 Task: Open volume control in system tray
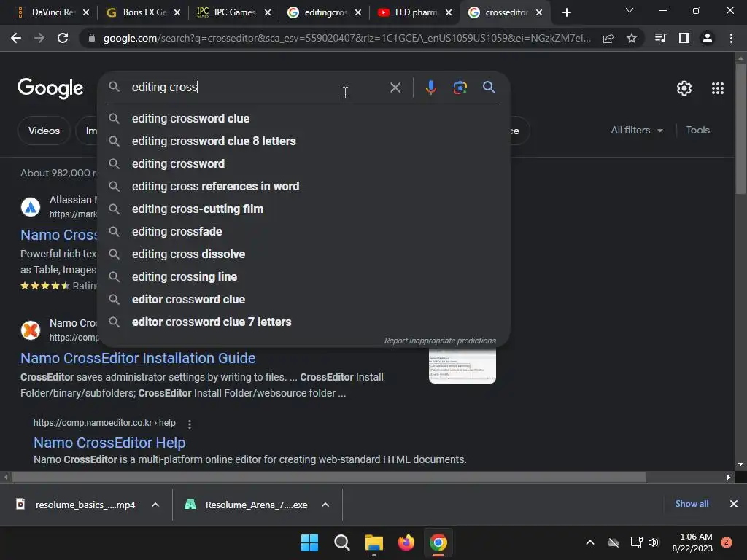(654, 542)
